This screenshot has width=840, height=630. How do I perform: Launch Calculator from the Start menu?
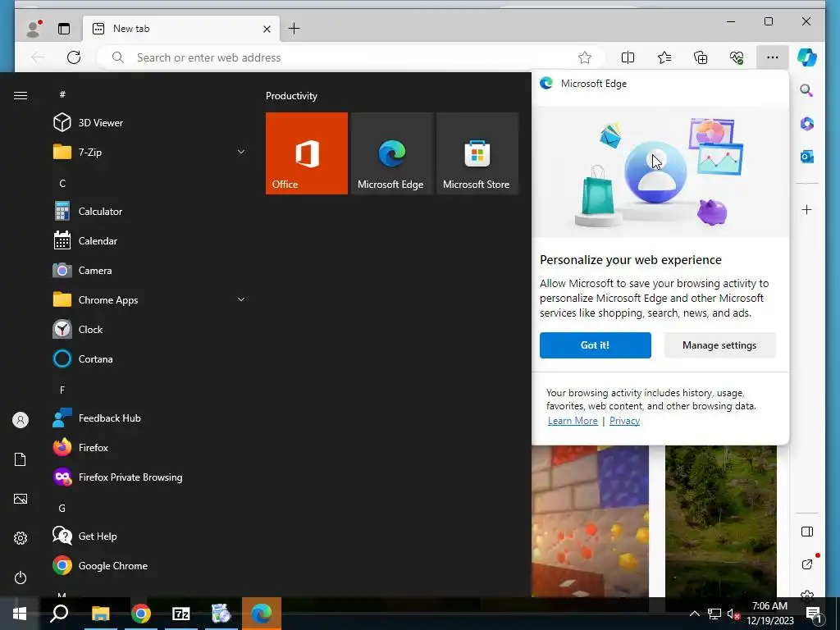(x=150, y=212)
